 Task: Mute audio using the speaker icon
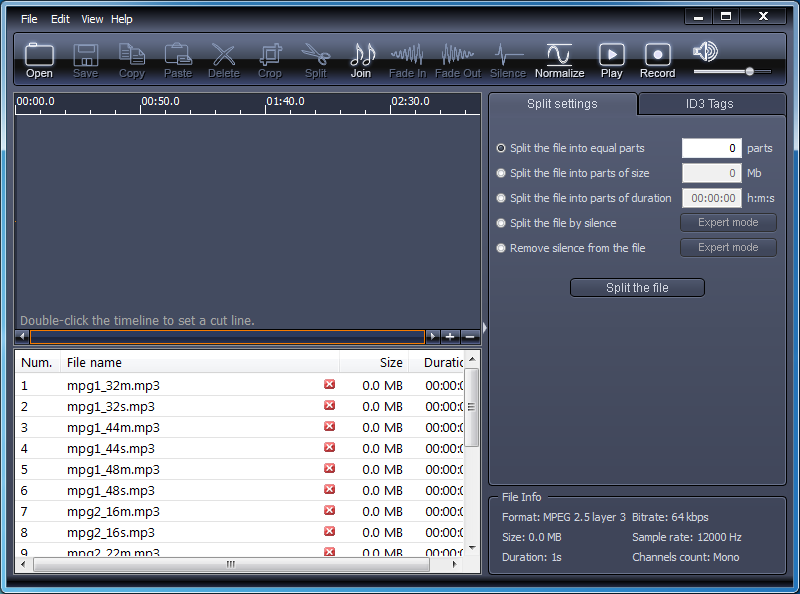[x=706, y=52]
